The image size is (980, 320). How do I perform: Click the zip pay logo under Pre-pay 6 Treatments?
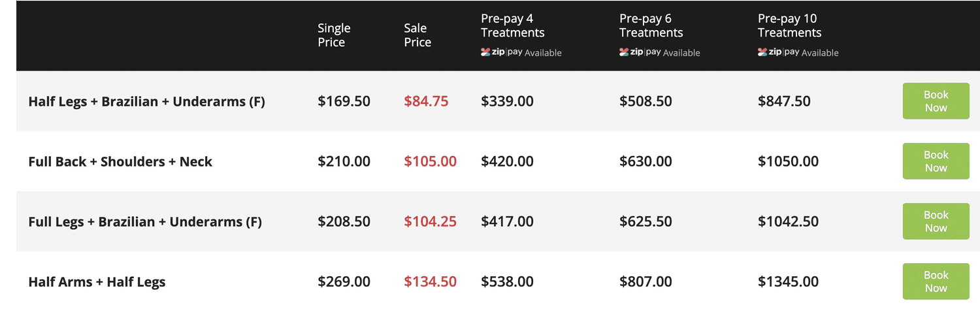pos(640,52)
